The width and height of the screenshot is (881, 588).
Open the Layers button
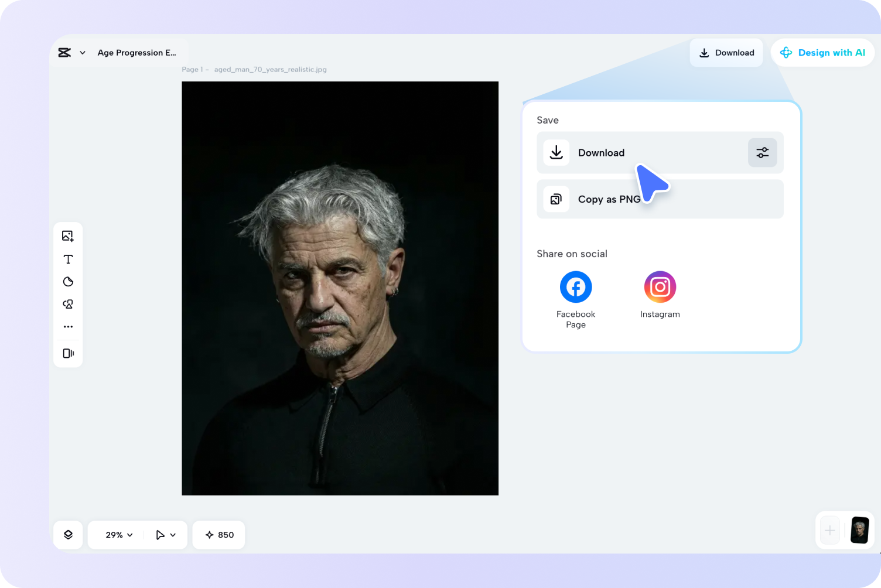[x=68, y=535]
